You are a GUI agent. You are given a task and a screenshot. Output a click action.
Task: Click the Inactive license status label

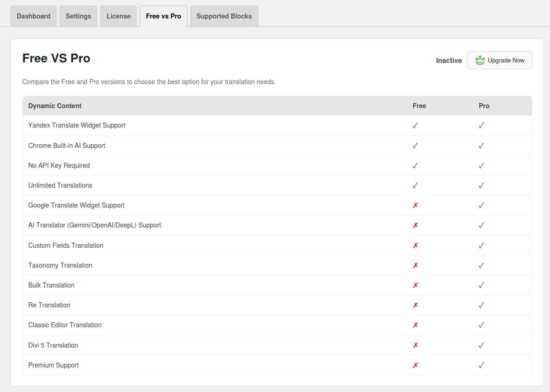coord(449,60)
